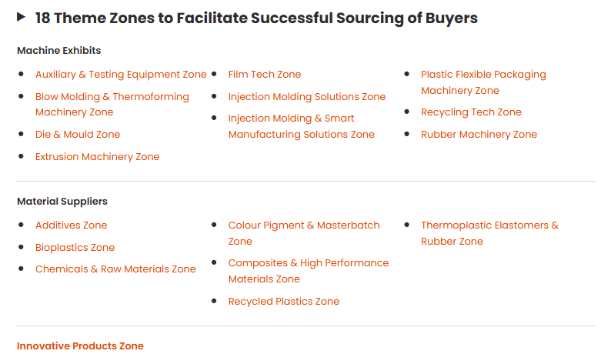Select Injection Molding Solutions Zone link

tap(306, 97)
